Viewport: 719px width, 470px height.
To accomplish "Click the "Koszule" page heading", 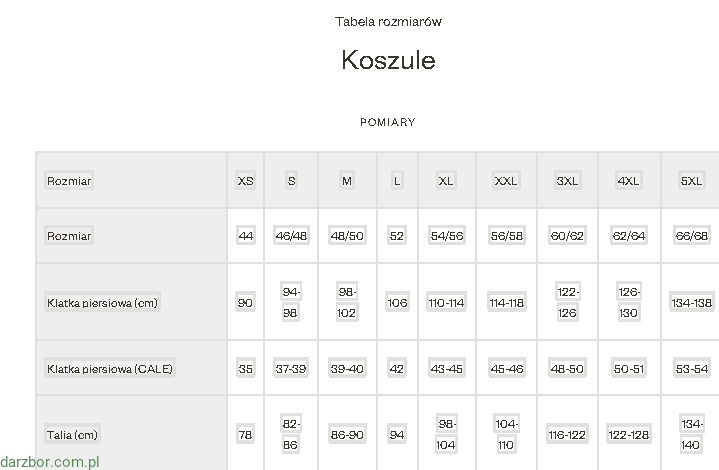I will click(388, 60).
